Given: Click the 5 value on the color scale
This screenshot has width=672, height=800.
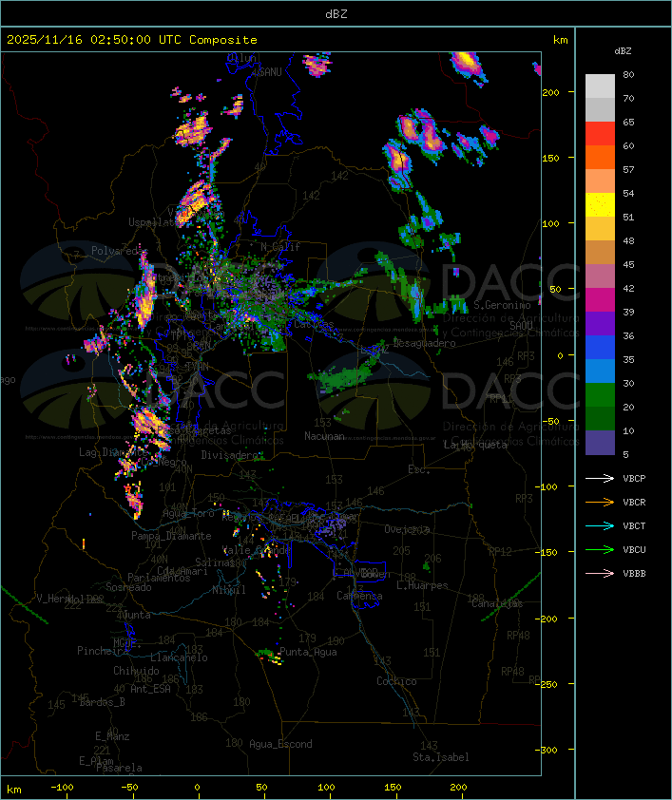Looking at the screenshot, I should 625,454.
